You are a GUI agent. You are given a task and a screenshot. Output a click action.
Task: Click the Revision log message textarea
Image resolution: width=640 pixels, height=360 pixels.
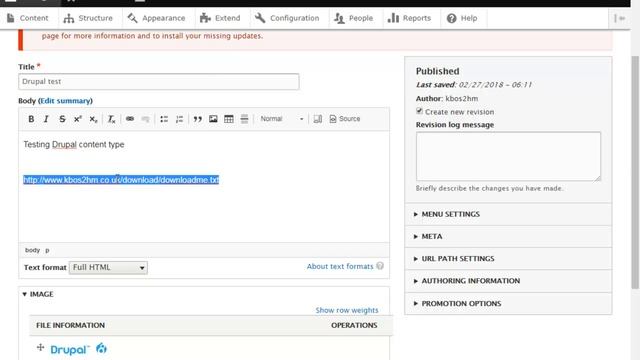(x=508, y=156)
